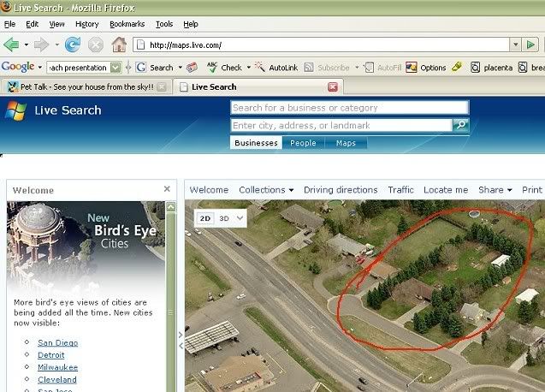The height and width of the screenshot is (392, 545).
Task: Select the Maps search tab
Action: click(346, 143)
